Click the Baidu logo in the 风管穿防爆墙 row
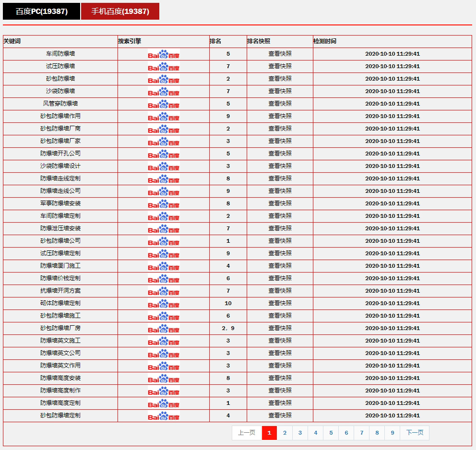The height and width of the screenshot is (450, 476). [x=164, y=104]
